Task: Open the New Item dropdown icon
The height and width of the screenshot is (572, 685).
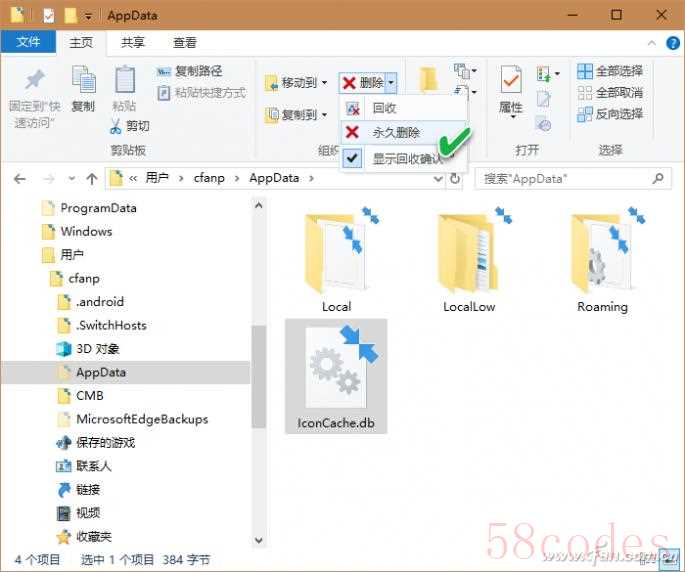Action: click(x=465, y=70)
